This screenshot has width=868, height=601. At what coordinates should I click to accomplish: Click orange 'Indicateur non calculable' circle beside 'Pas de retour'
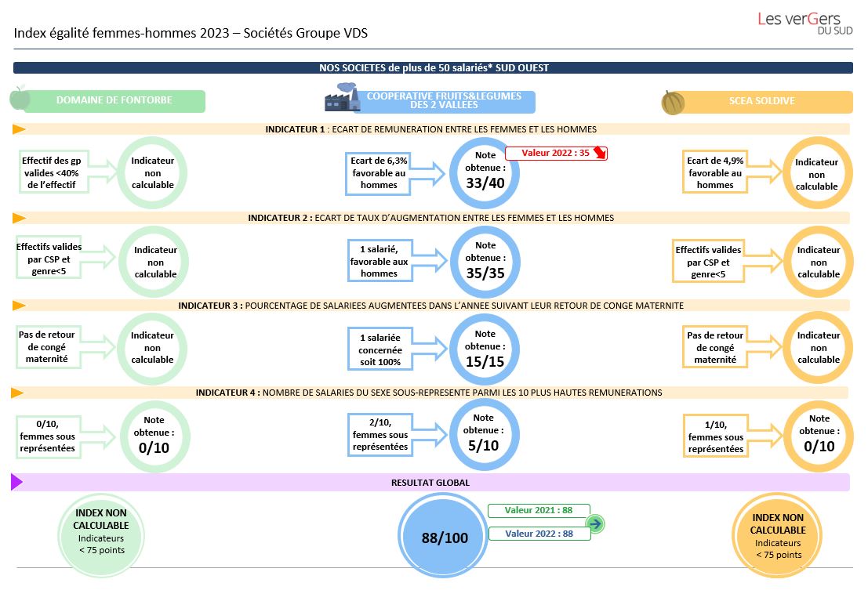click(x=819, y=348)
